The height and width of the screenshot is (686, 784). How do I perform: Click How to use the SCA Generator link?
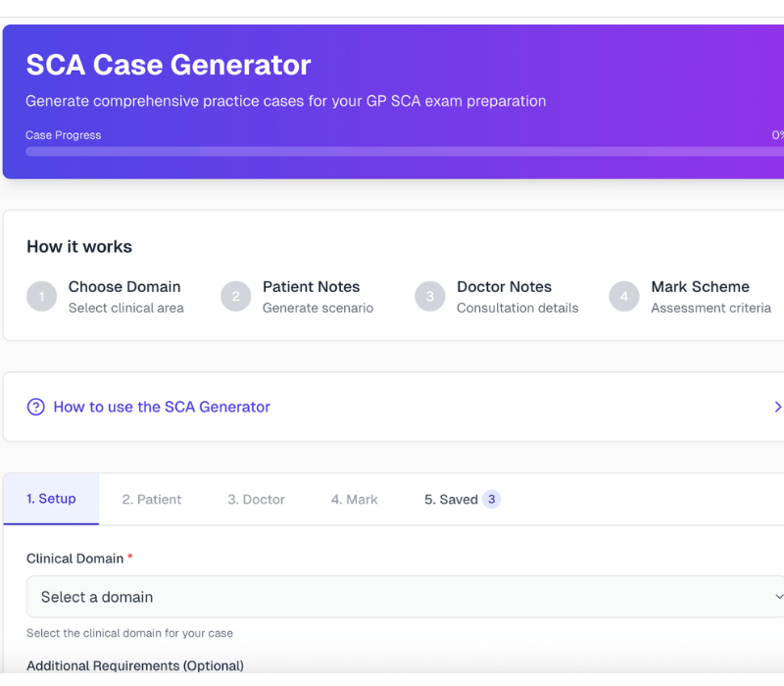click(162, 407)
